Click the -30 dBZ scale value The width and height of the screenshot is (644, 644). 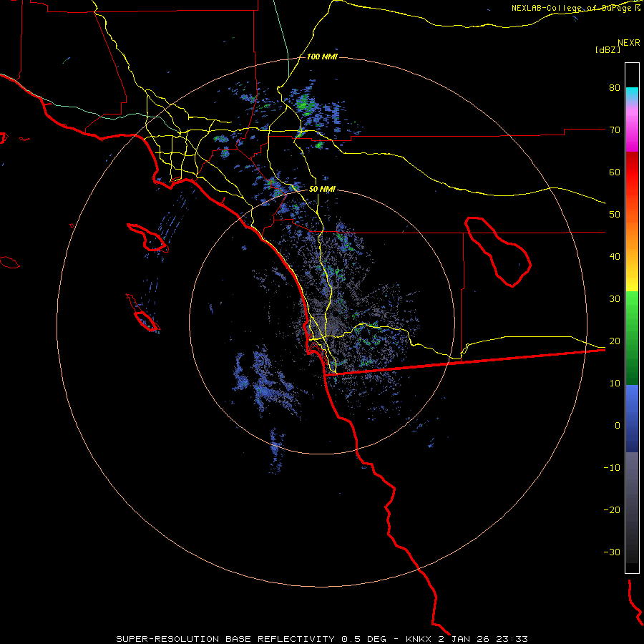(x=612, y=552)
